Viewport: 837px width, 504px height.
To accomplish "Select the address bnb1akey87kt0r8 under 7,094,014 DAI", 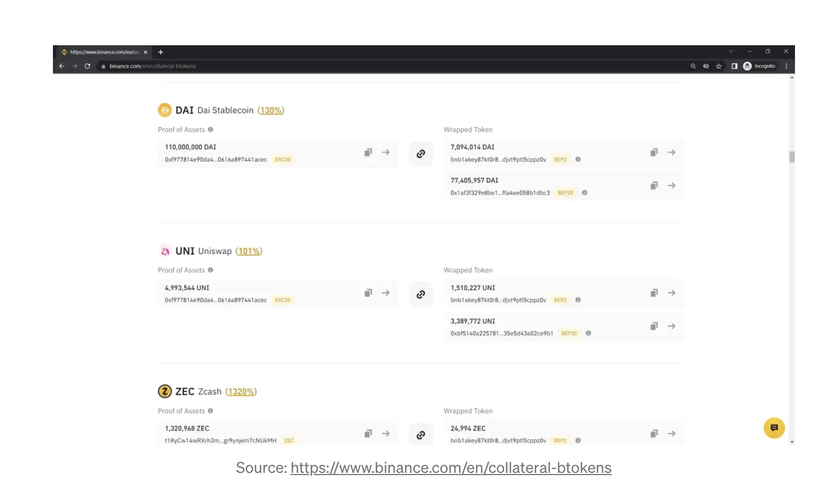I will click(x=498, y=160).
